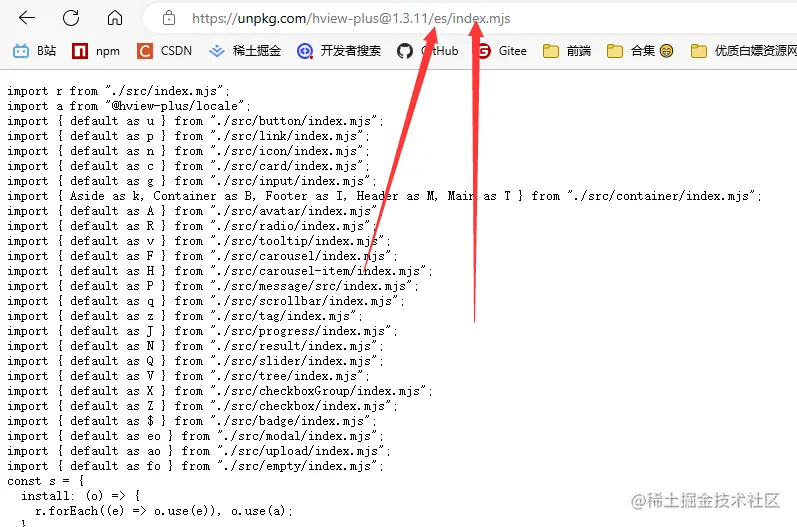Click the path "./src/container/index.mjs"
The height and width of the screenshot is (527, 797).
point(662,196)
